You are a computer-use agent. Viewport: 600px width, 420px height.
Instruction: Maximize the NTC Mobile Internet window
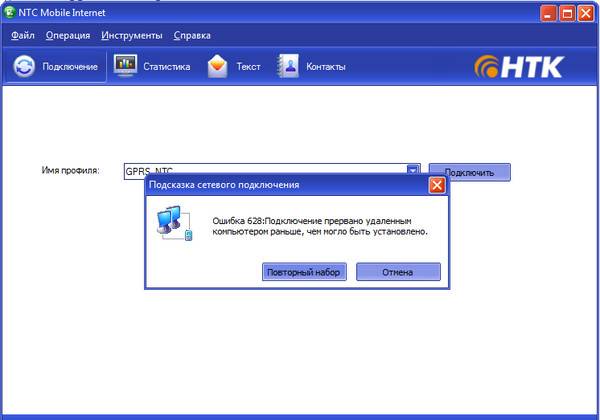click(x=567, y=13)
